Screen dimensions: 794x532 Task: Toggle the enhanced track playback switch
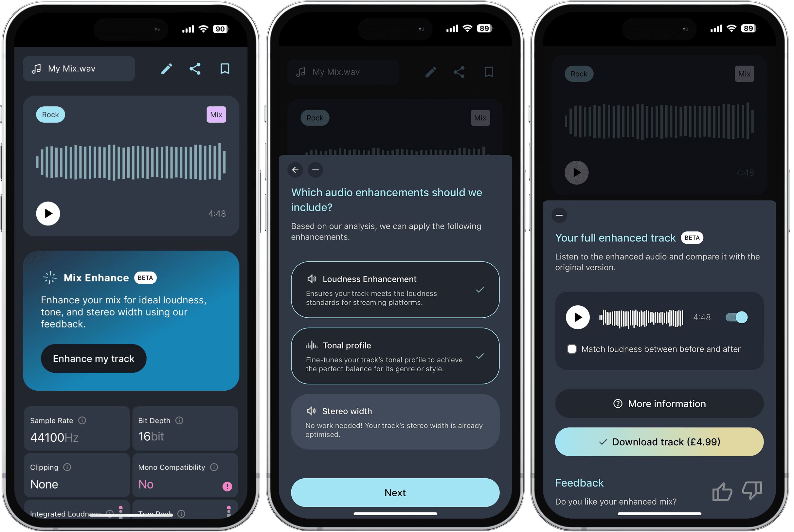tap(736, 316)
